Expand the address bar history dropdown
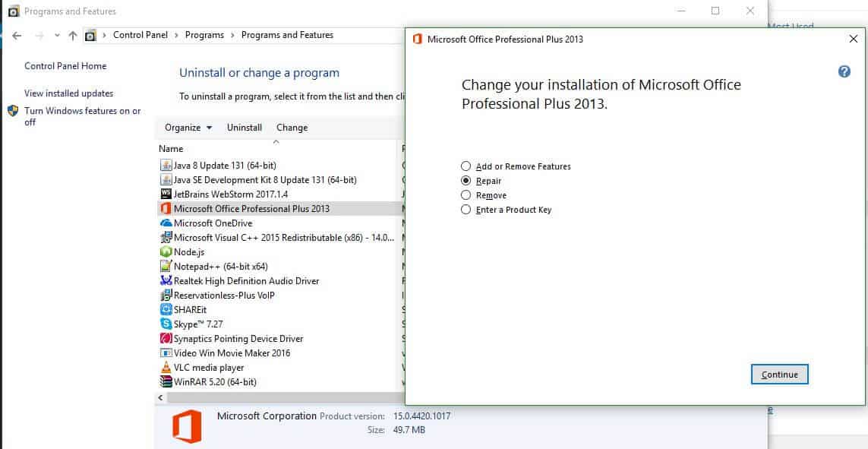 coord(57,35)
